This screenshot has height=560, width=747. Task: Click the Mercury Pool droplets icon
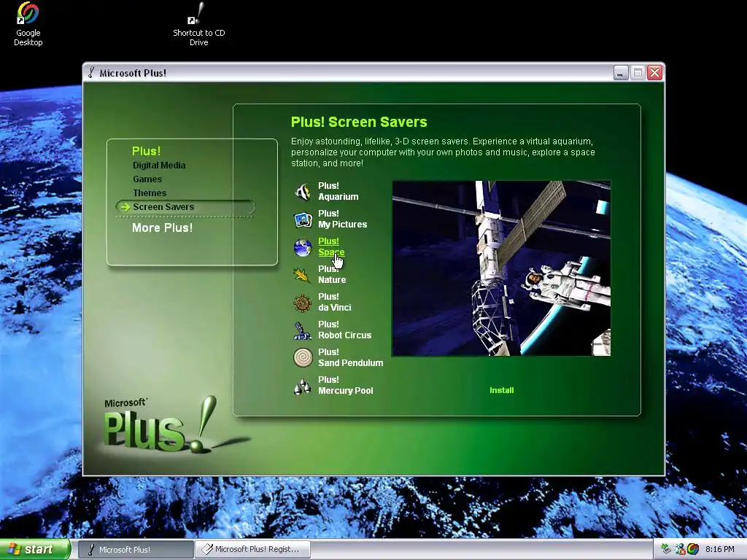[x=303, y=386]
